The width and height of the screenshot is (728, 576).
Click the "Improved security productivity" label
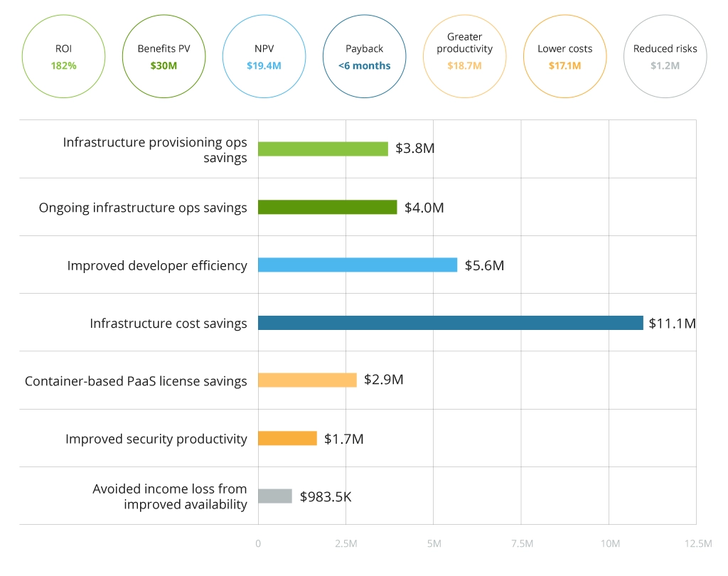pos(156,439)
